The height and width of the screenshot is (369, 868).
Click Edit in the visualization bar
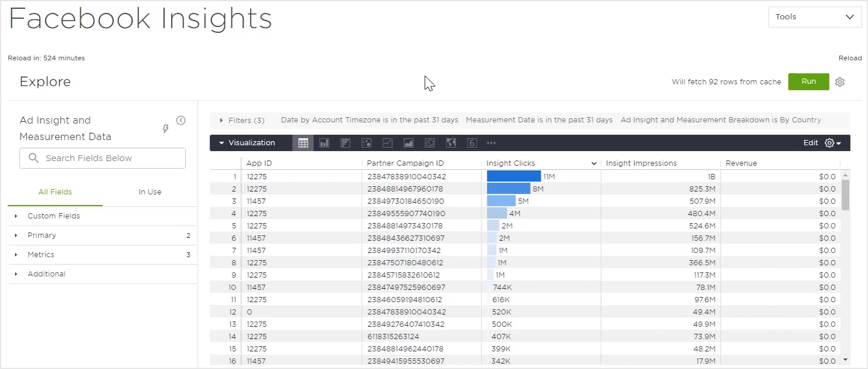[811, 143]
